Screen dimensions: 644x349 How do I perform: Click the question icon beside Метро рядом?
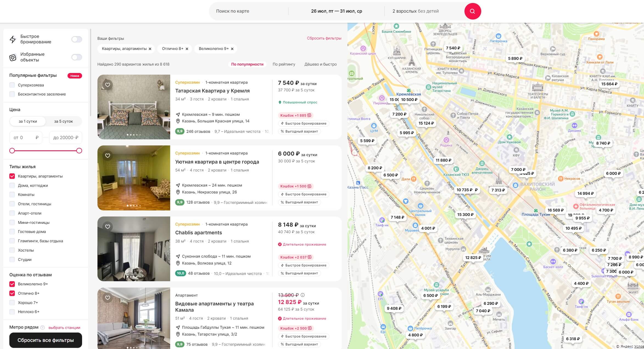pos(43,327)
